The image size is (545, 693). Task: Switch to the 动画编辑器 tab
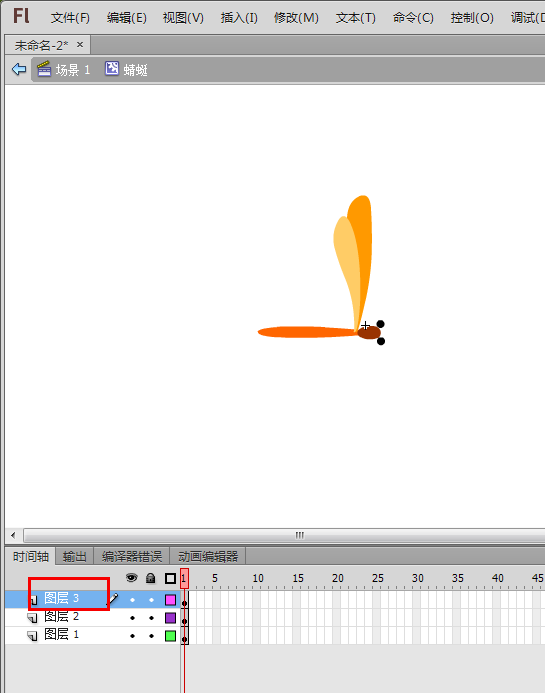[x=208, y=556]
